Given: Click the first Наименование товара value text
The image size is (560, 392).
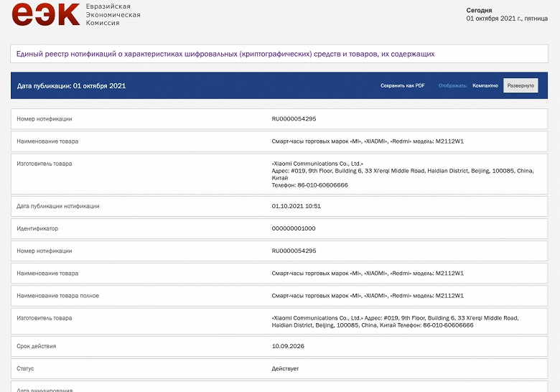Looking at the screenshot, I should point(368,141).
